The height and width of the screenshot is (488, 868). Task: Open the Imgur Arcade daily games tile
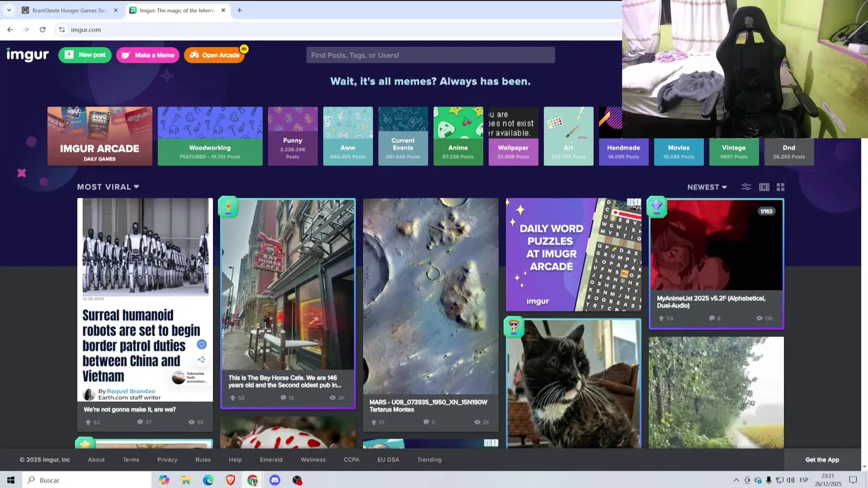pyautogui.click(x=100, y=136)
